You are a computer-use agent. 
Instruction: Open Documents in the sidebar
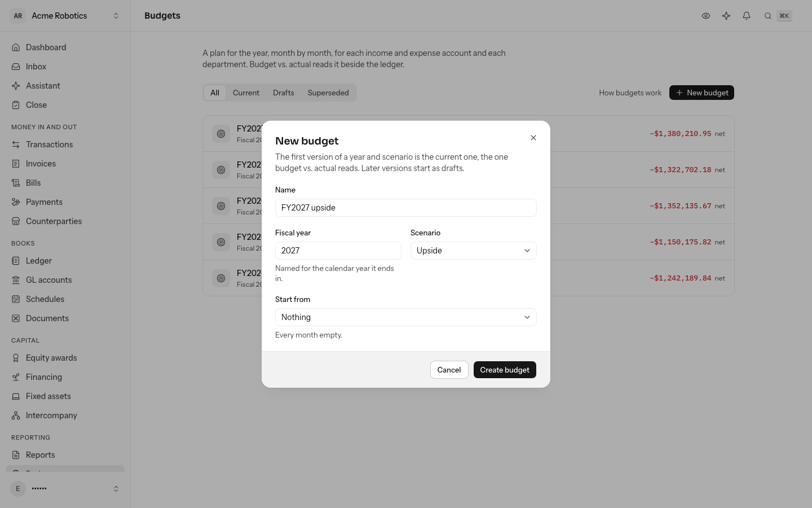[x=65, y=318]
